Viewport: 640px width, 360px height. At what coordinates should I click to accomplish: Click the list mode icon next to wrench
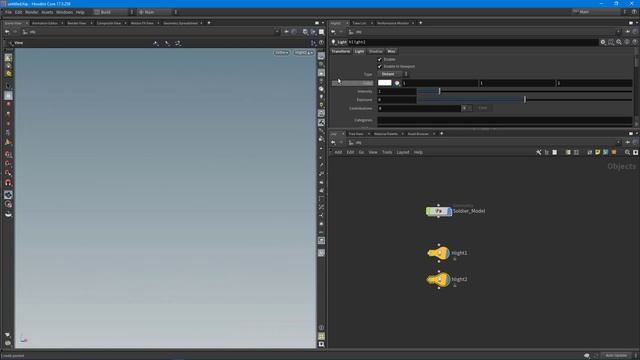[x=547, y=152]
